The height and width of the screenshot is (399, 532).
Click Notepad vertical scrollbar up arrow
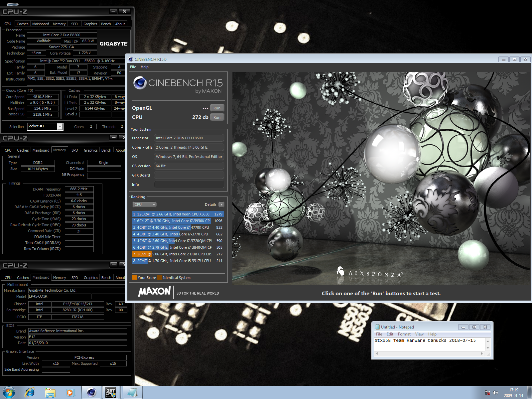(x=488, y=341)
